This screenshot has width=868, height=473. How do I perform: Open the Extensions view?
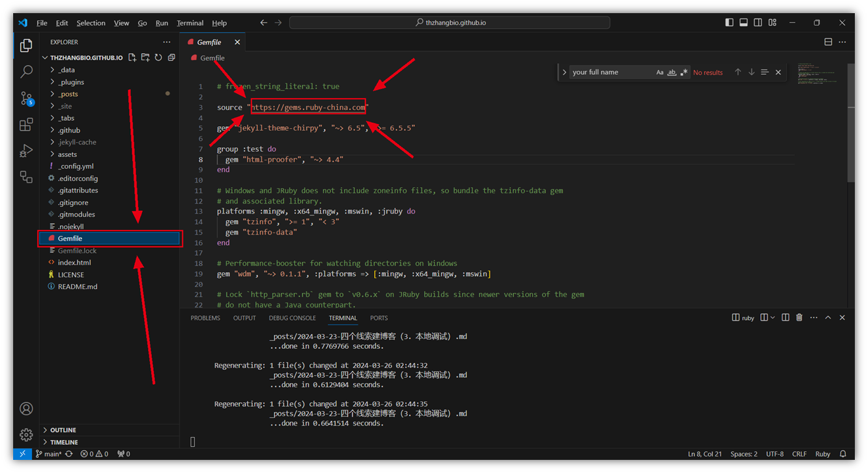[x=26, y=124]
